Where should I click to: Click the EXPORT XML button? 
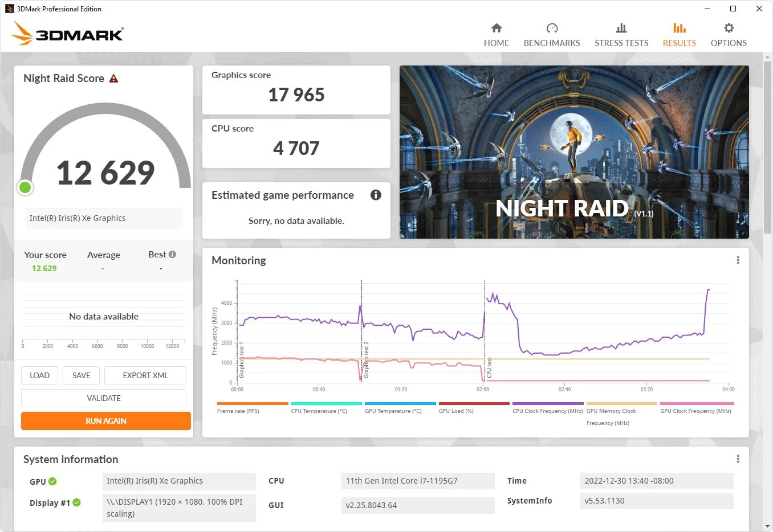click(x=145, y=375)
